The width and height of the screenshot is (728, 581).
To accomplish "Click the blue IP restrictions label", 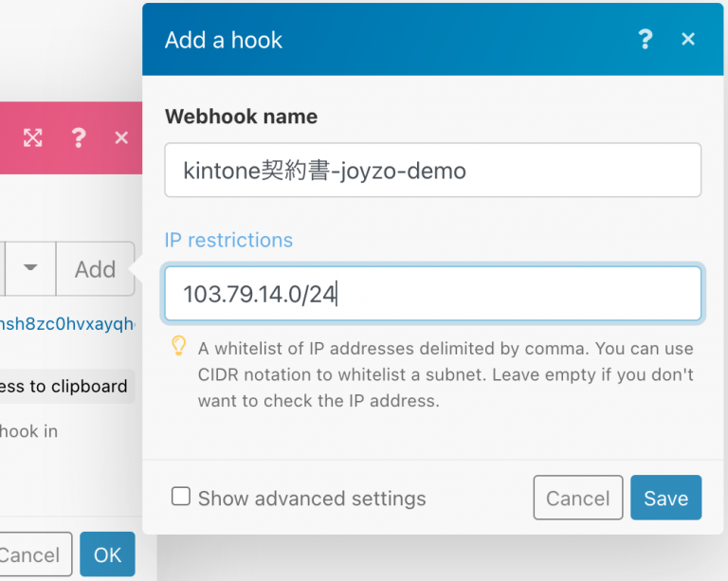I will pyautogui.click(x=228, y=240).
